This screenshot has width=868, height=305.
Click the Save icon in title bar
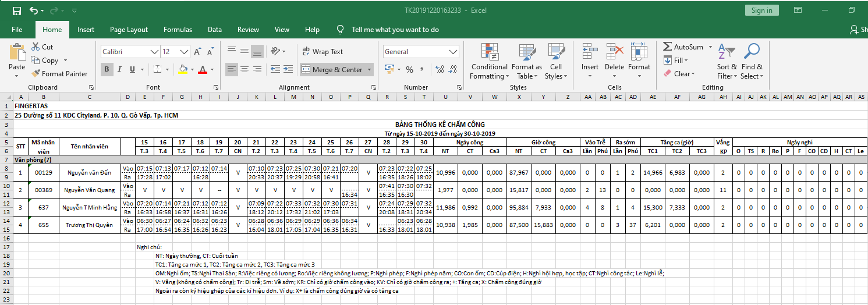click(x=17, y=10)
